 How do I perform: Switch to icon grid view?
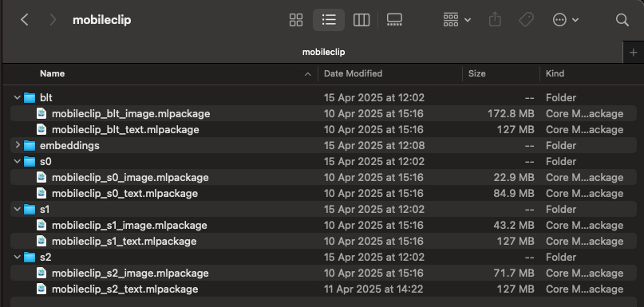[296, 20]
